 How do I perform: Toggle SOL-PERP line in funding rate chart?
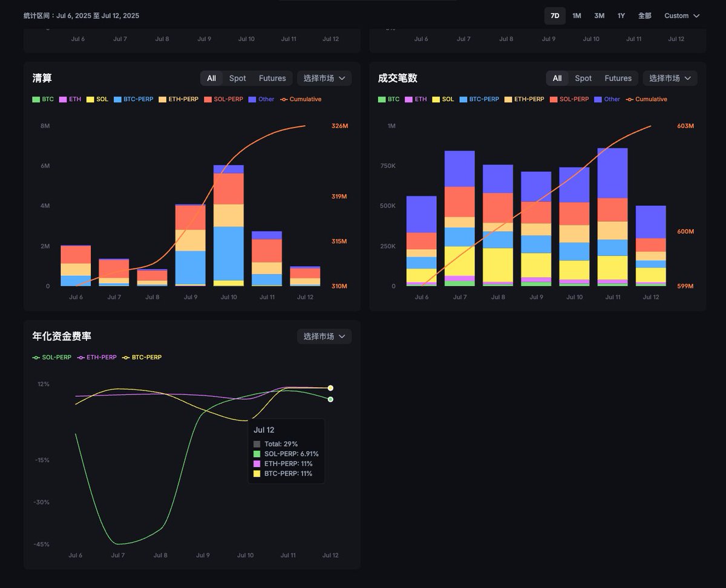click(x=52, y=358)
